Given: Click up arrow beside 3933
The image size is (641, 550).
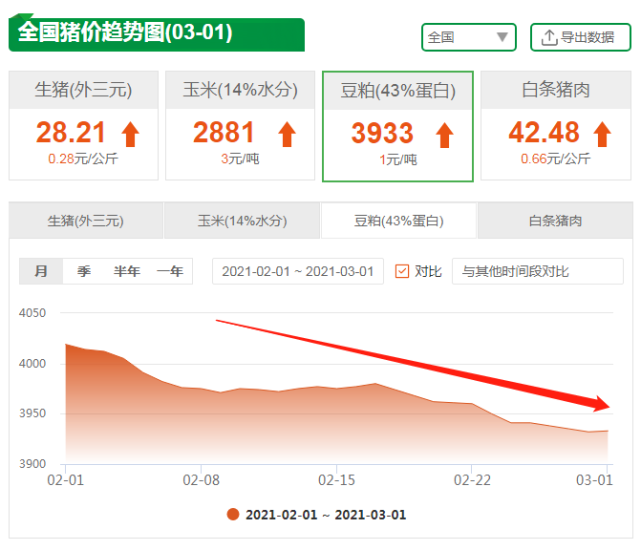Looking at the screenshot, I should click(444, 135).
